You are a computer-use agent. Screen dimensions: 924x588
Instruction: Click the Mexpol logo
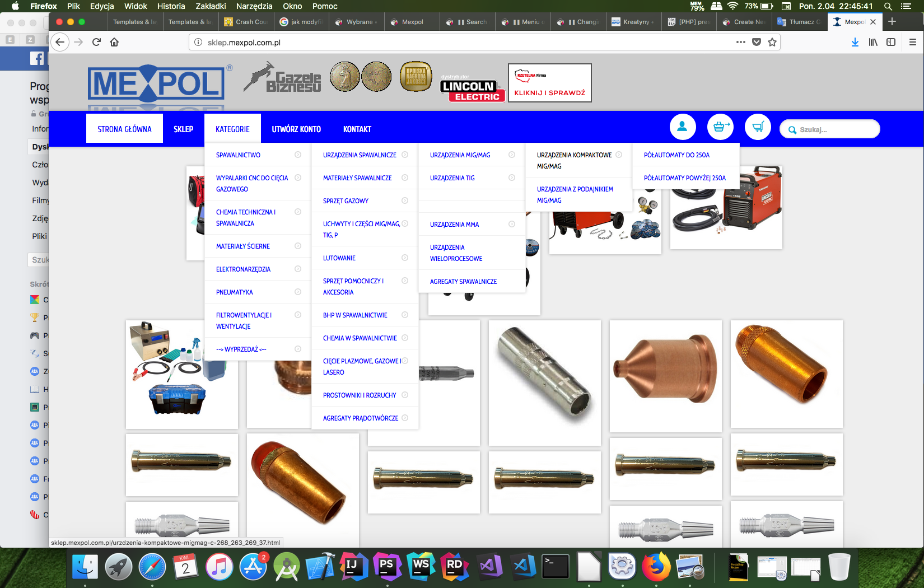coord(156,84)
